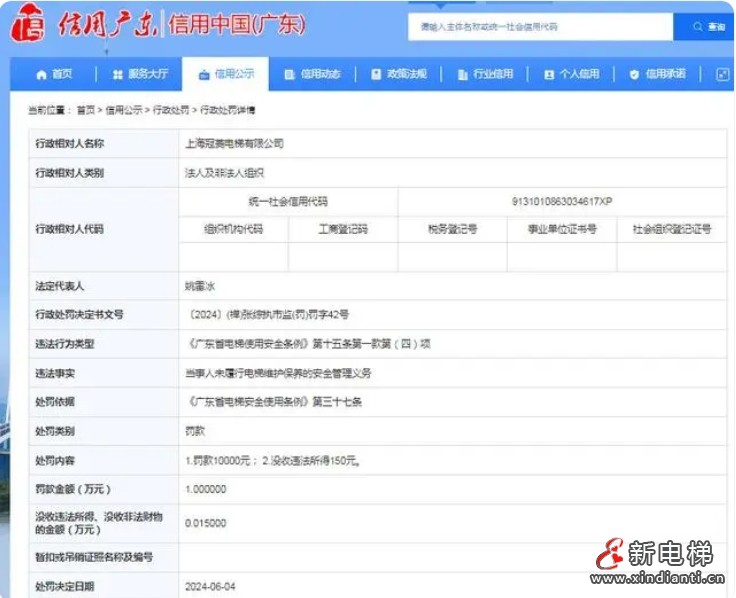Select the 违法事实 description text
This screenshot has height=598, width=736.
click(x=278, y=374)
